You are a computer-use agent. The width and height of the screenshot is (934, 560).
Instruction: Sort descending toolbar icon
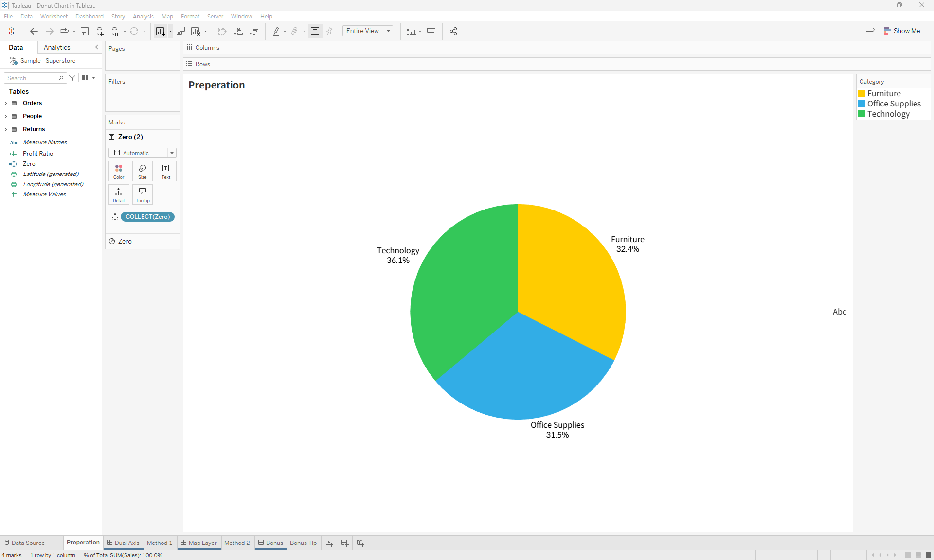254,31
